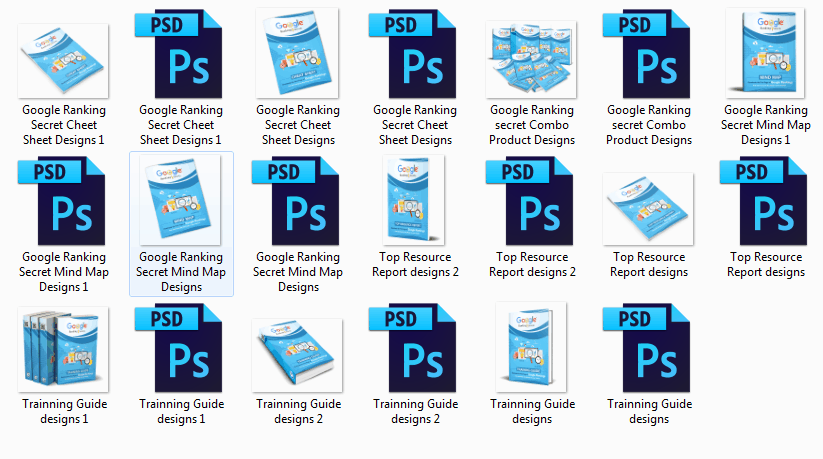Open the unnumbered Mind Map Designs PSD file
This screenshot has height=459, width=823.
click(x=298, y=203)
